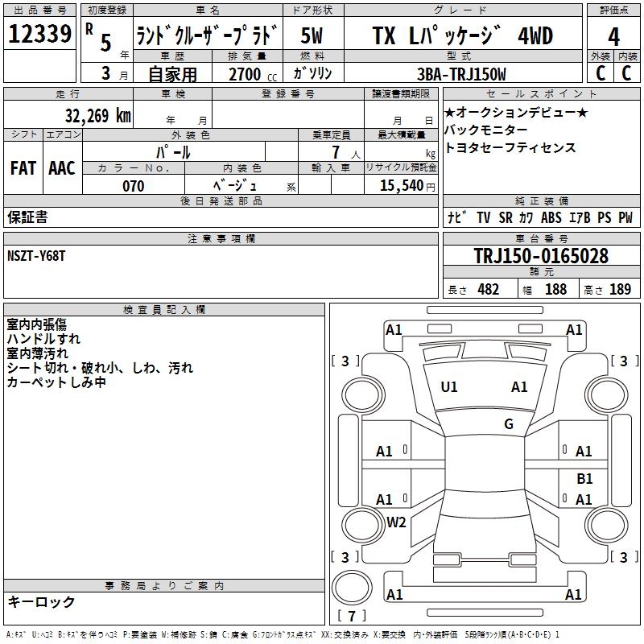The width and height of the screenshot is (644, 644).
Task: Click the spare tire circle icon
Action: click(x=352, y=588)
